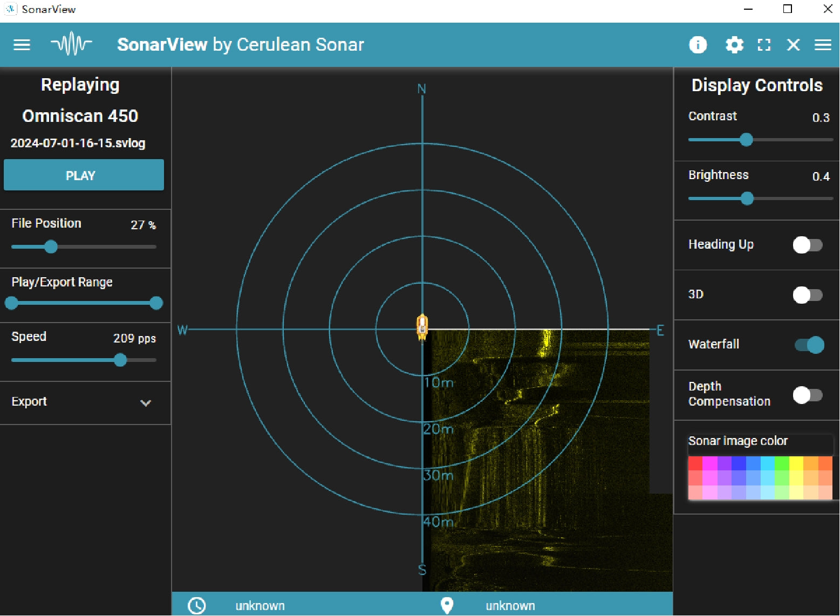Image resolution: width=840 pixels, height=616 pixels.
Task: Open the left navigation menu
Action: tap(22, 45)
